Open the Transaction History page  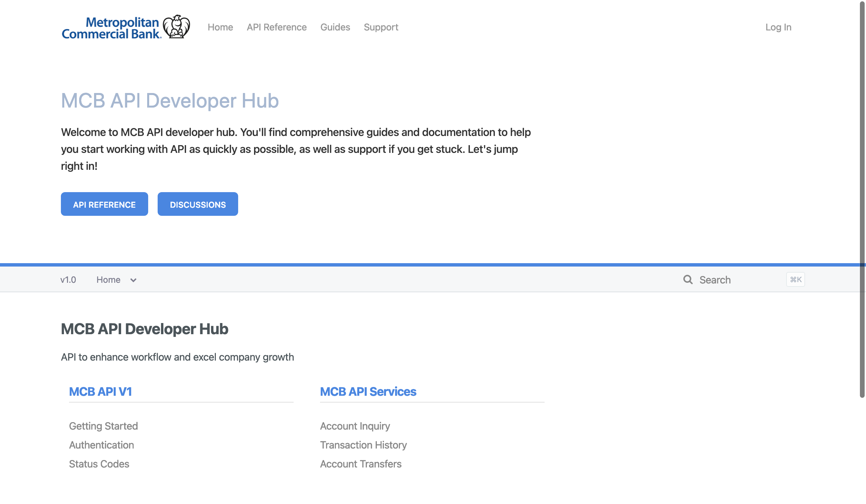(363, 445)
